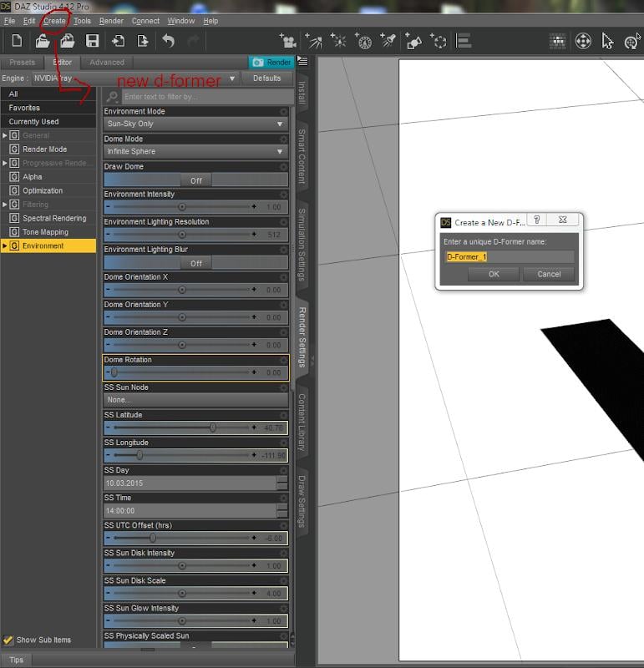The image size is (644, 668).
Task: Click the magnifier filter icon
Action: (x=112, y=97)
